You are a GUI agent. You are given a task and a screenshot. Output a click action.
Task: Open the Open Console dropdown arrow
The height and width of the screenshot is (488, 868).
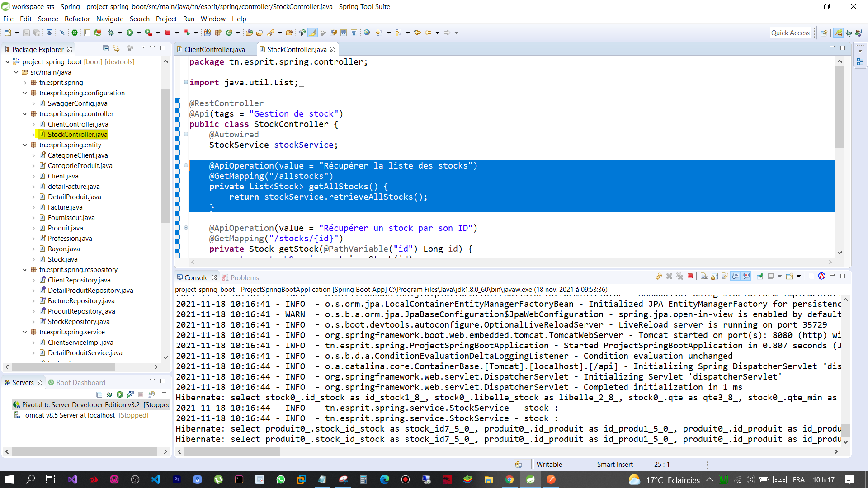tap(798, 277)
